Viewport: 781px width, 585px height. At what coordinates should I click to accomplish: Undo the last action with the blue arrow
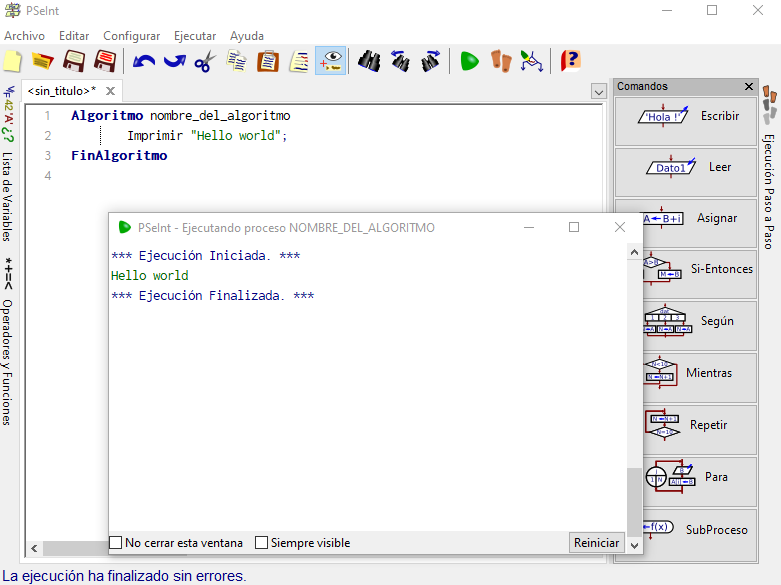pyautogui.click(x=144, y=61)
